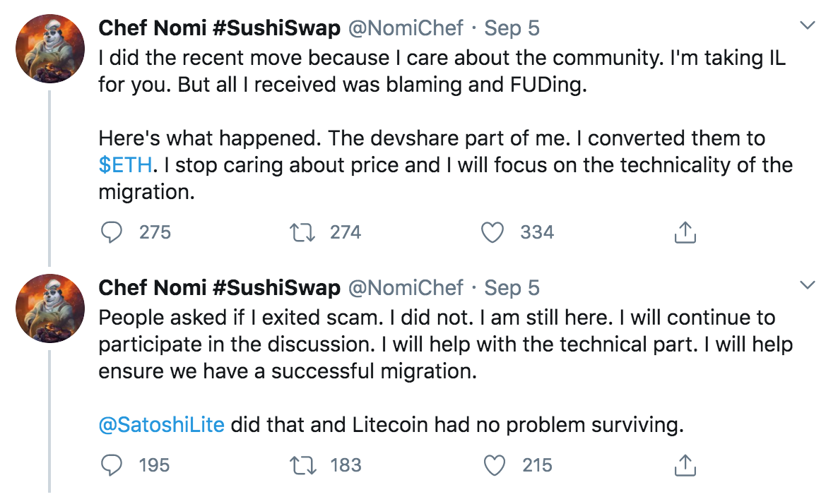Visit the @SatoshiLite mention profile
This screenshot has width=838, height=504.
pos(162,425)
